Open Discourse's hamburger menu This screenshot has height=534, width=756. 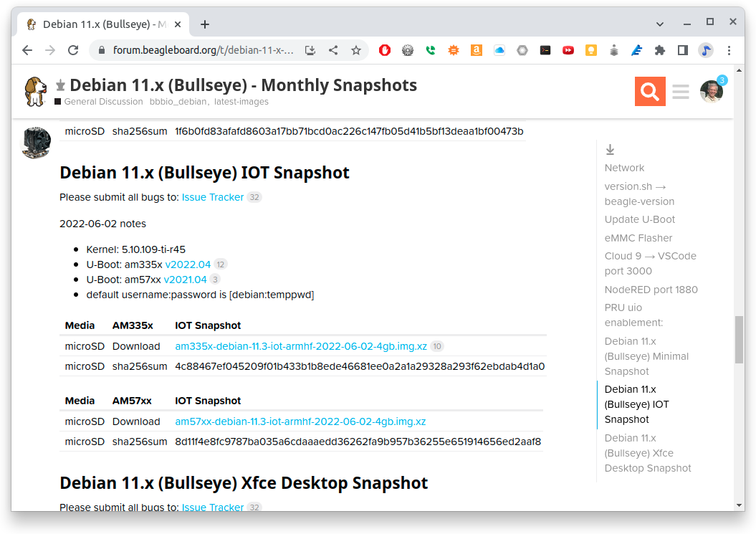coord(680,92)
